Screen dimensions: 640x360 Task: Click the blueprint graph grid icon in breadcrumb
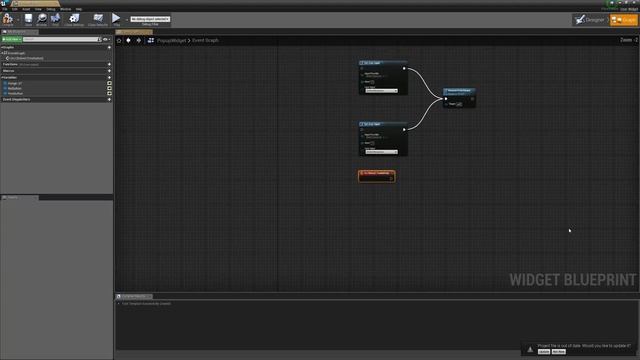click(x=151, y=40)
